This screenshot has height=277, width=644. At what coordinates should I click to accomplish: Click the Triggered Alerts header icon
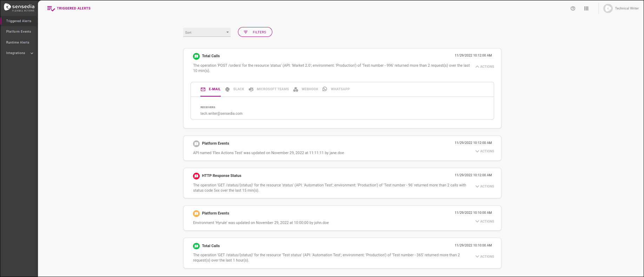pos(51,8)
